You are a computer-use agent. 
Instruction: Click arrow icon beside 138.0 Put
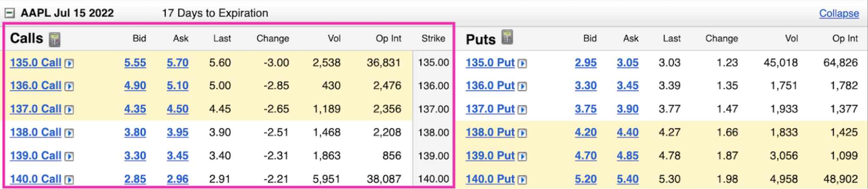click(x=522, y=133)
